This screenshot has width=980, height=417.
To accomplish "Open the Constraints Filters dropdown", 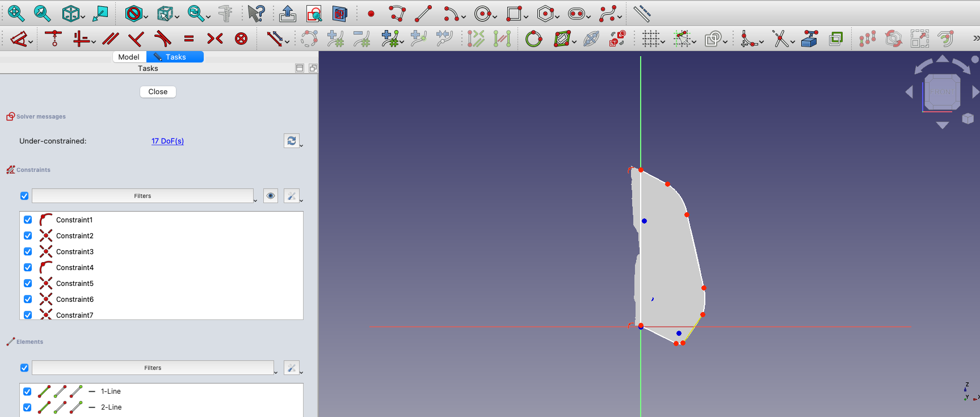I will pyautogui.click(x=142, y=196).
